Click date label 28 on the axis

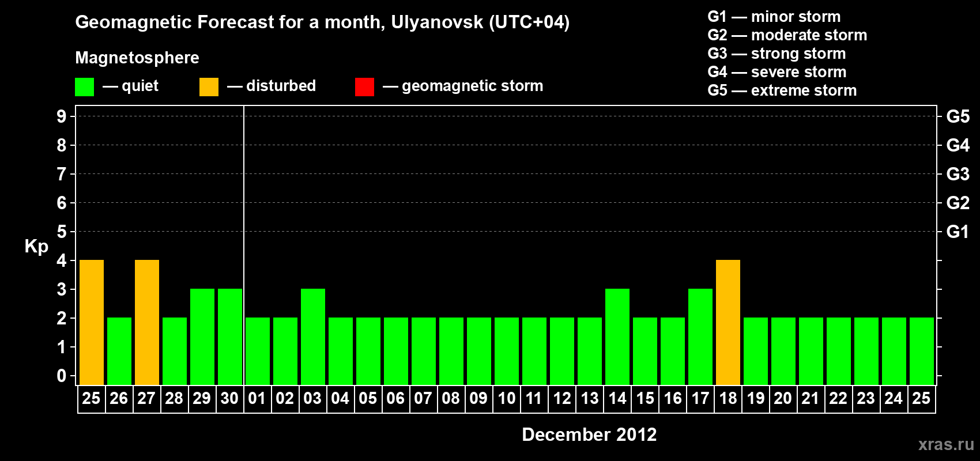click(x=174, y=398)
